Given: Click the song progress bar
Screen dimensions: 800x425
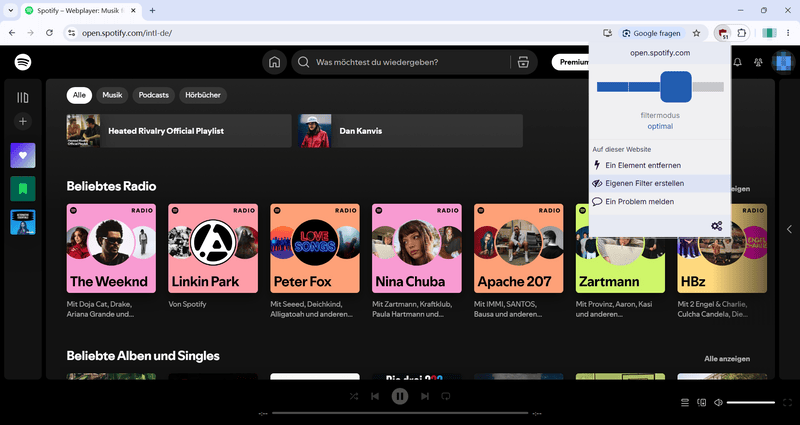Looking at the screenshot, I should [400, 413].
